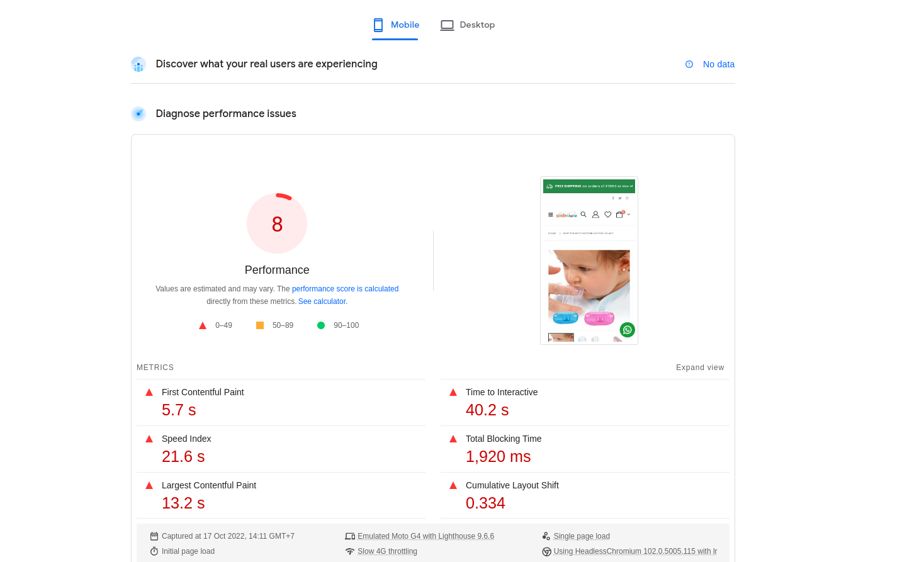The image size is (924, 562).
Task: Open the See calculator link
Action: pos(322,301)
